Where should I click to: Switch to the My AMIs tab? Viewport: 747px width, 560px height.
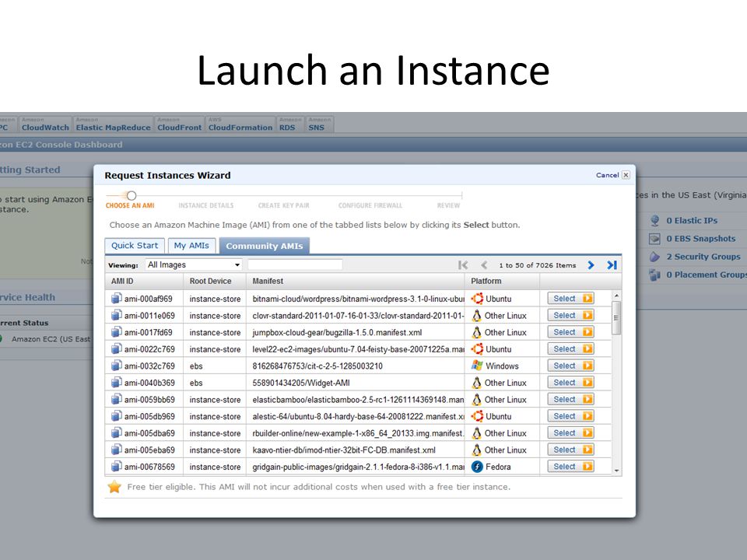click(191, 246)
